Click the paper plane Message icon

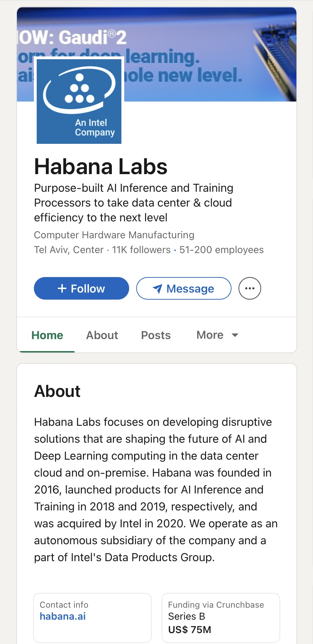tap(157, 289)
